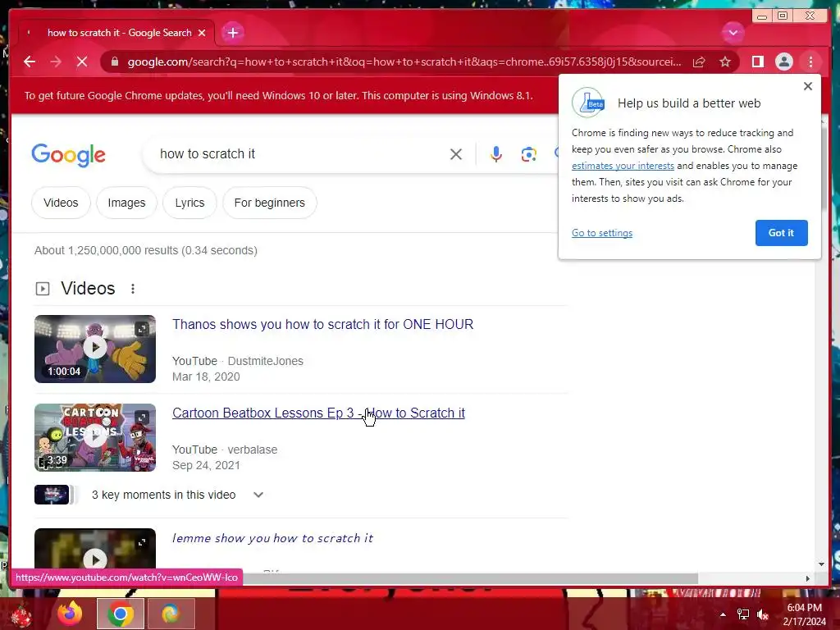Open Firefox from the taskbar
Image resolution: width=840 pixels, height=630 pixels.
[71, 614]
